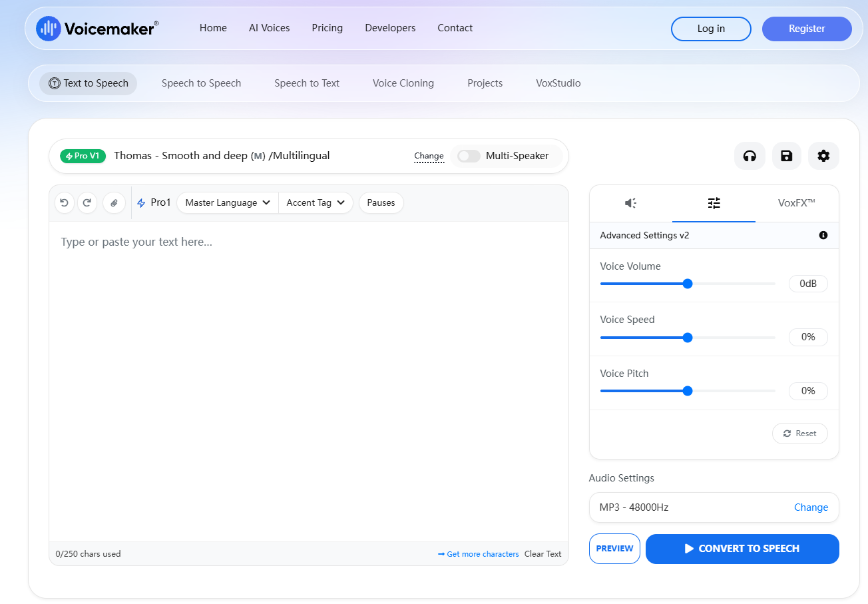Screen dimensions: 868x604
Task: Open the VoxFX™ tab
Action: pyautogui.click(x=797, y=203)
